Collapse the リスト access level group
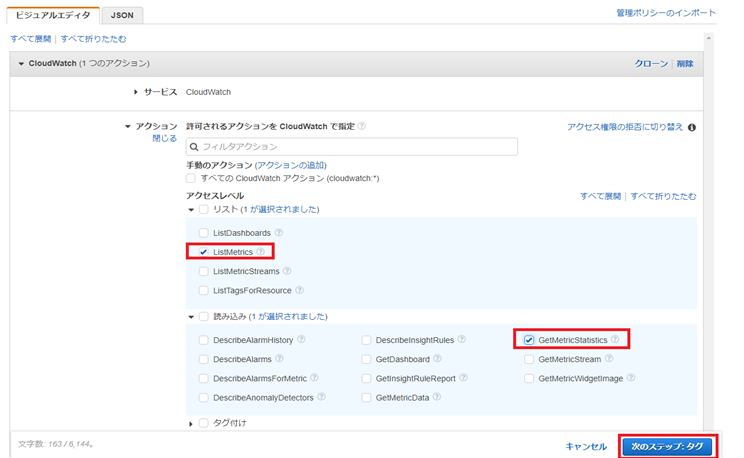Screen dimensions: 744x458 [191, 210]
